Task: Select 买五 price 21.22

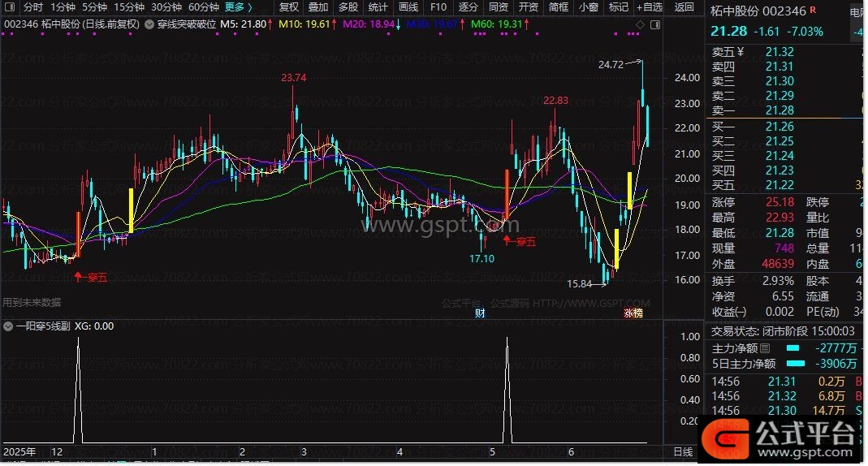Action: coord(779,185)
